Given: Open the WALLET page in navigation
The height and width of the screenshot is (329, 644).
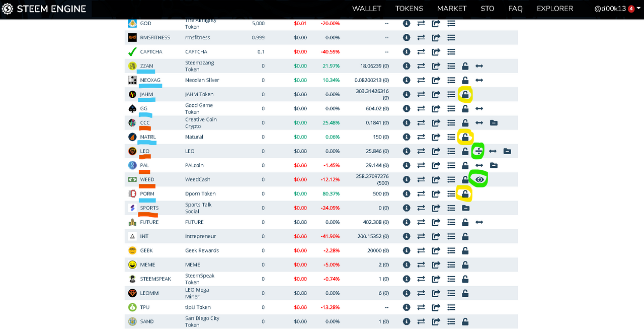Looking at the screenshot, I should (367, 9).
